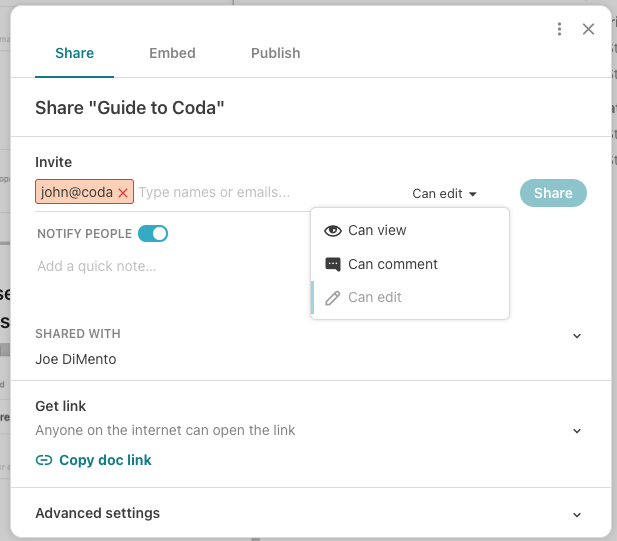Open the three-dot more options menu

click(x=559, y=29)
